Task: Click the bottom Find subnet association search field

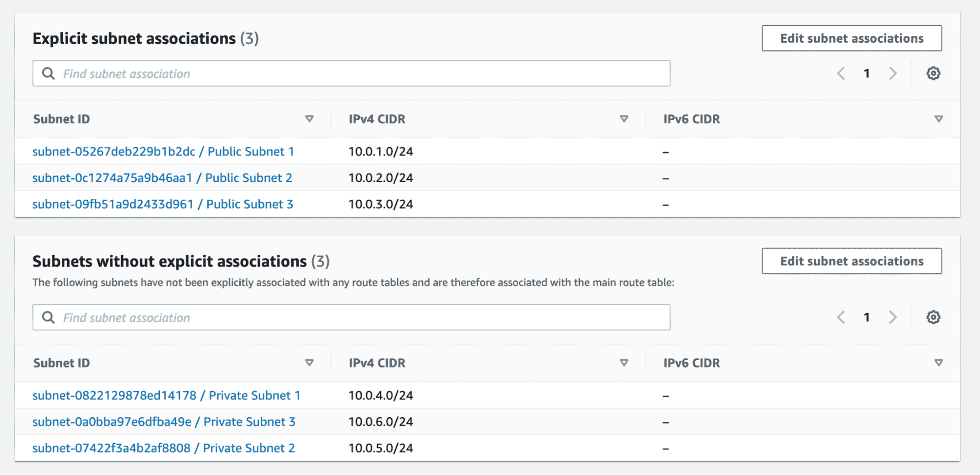Action: point(343,317)
